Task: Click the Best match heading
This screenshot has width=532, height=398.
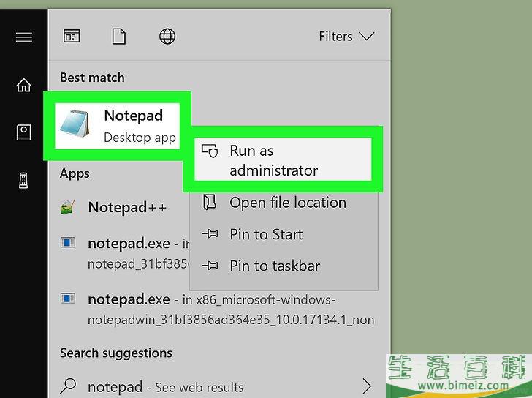Action: 92,78
